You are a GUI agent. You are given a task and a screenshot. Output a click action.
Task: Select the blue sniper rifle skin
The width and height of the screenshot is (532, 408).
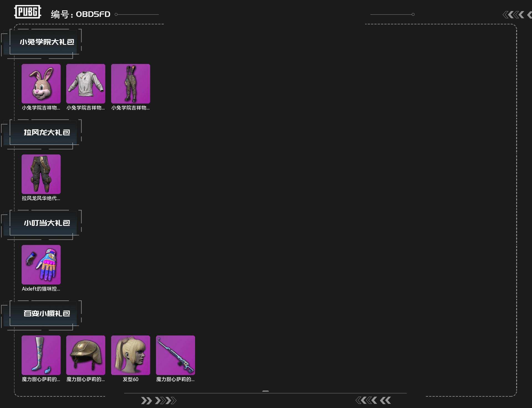tap(175, 355)
